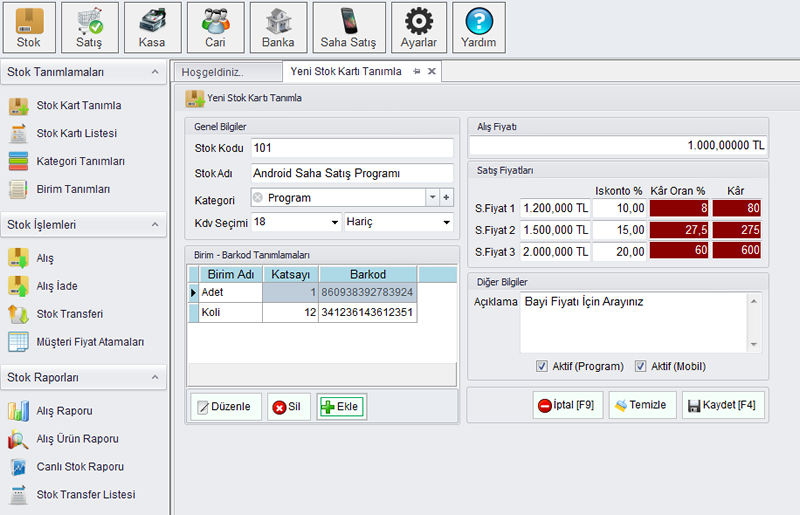Viewport: 800px width, 515px height.
Task: Add a new category with the plus button
Action: coord(446,198)
